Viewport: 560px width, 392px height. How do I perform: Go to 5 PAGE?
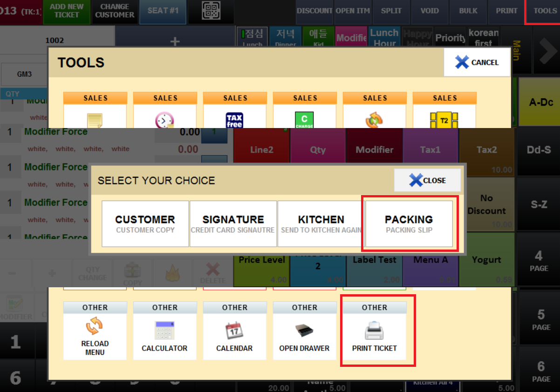coord(541,319)
